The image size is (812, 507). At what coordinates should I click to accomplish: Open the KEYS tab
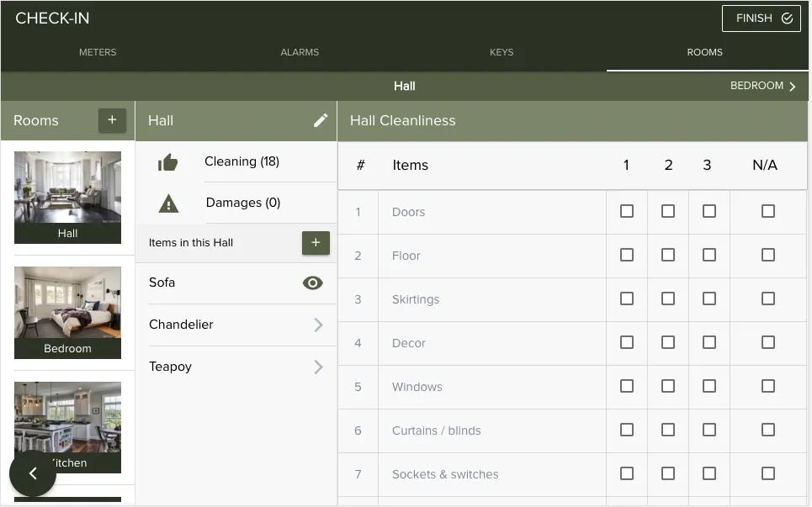click(502, 52)
